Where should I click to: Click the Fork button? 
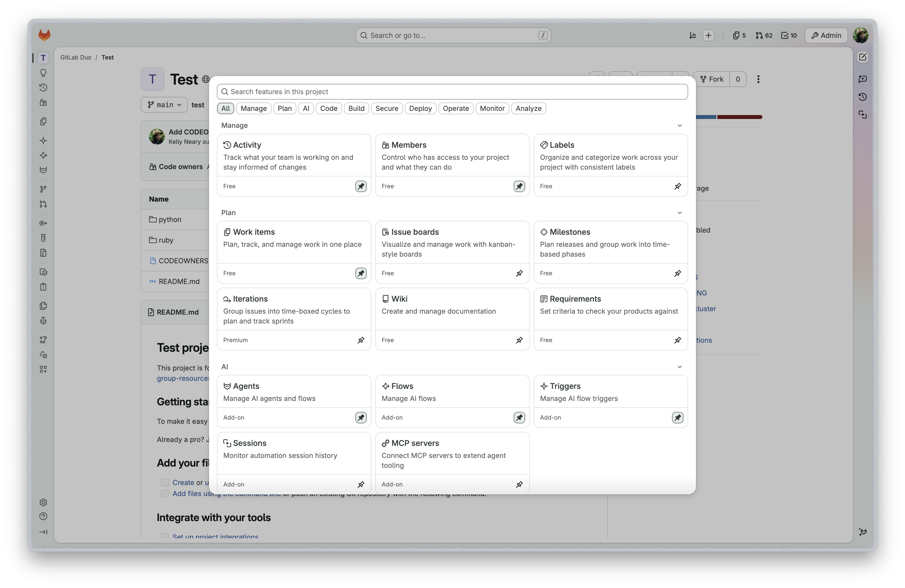(x=712, y=79)
